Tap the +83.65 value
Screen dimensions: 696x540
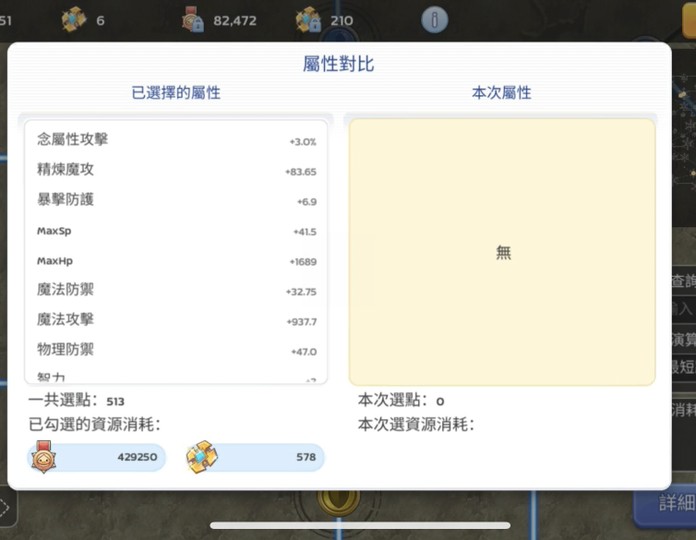pyautogui.click(x=301, y=172)
